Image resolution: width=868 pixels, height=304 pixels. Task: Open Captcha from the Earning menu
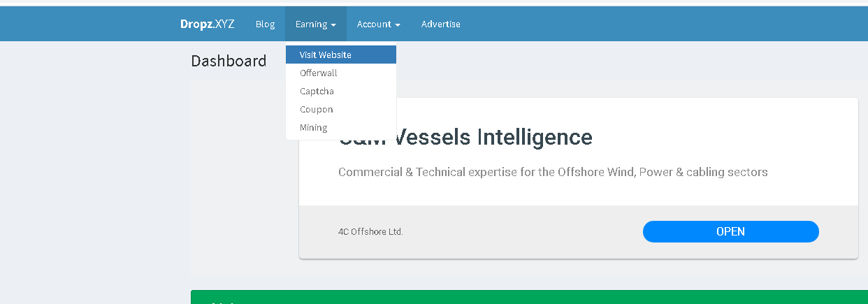pyautogui.click(x=317, y=91)
